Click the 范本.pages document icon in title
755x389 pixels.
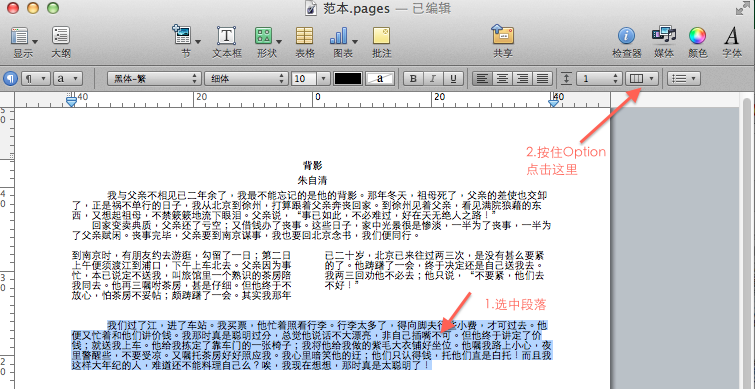[x=311, y=8]
